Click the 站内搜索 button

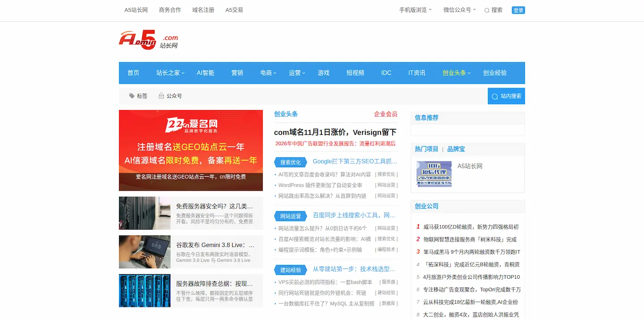(x=506, y=96)
